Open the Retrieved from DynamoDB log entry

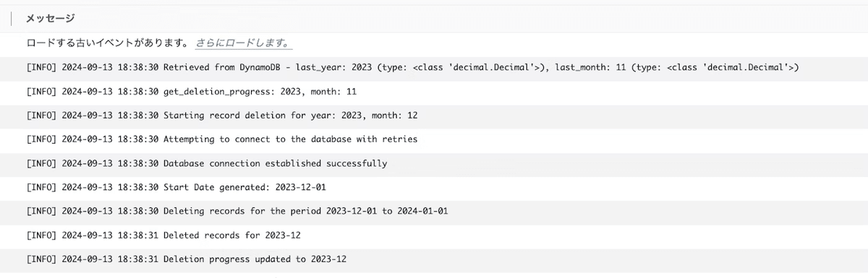[x=434, y=67]
